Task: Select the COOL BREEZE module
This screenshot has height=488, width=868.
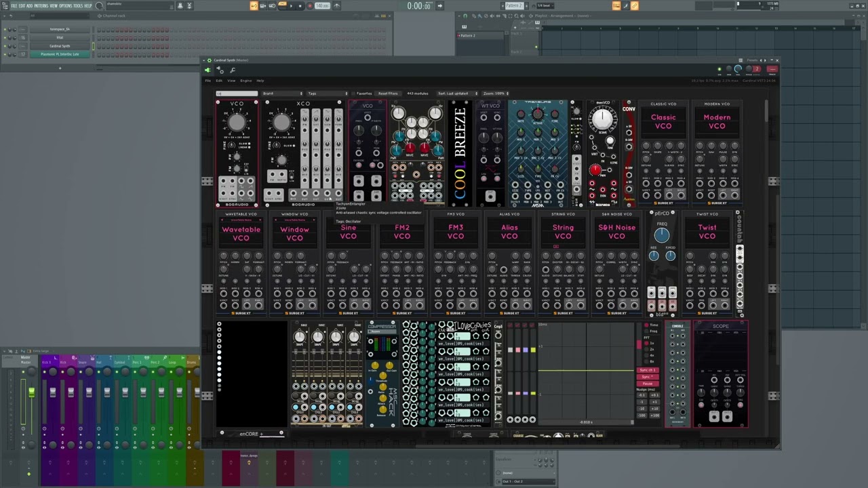Action: coord(460,152)
